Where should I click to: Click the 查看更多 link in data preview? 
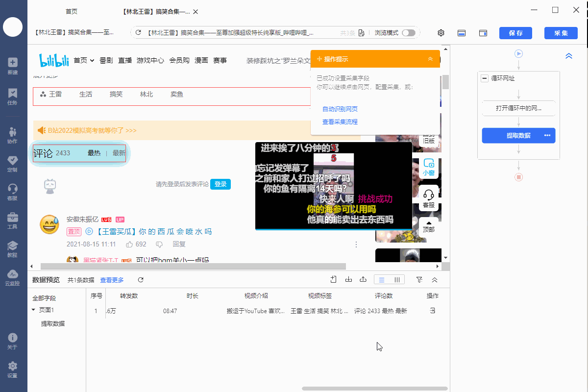pos(112,280)
